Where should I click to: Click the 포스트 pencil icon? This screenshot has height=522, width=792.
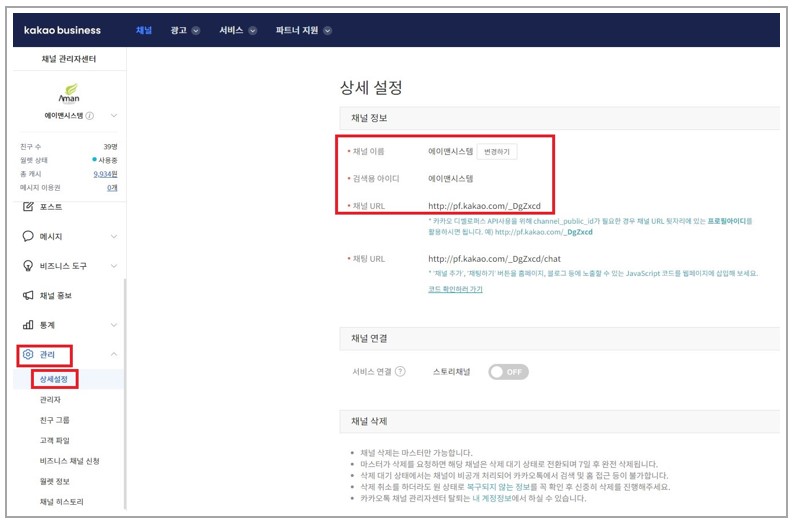(x=28, y=207)
